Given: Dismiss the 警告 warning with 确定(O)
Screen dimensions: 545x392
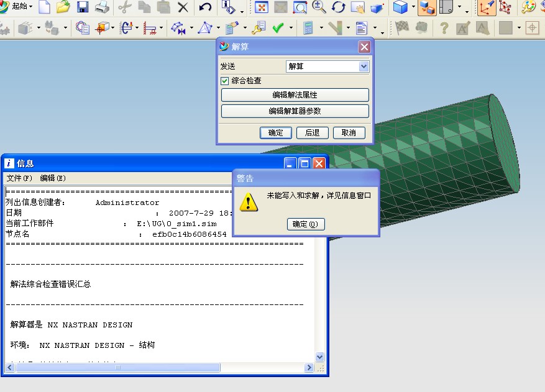Looking at the screenshot, I should click(x=306, y=224).
